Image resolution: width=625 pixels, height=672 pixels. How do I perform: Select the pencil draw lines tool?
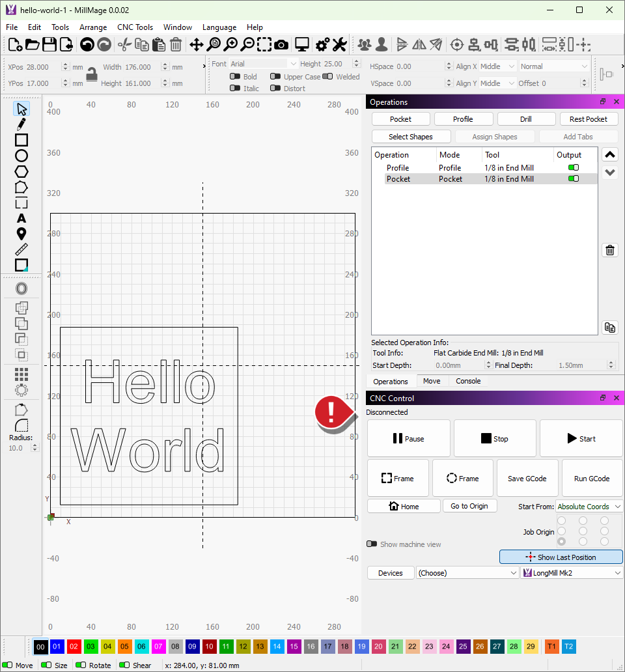(x=21, y=124)
